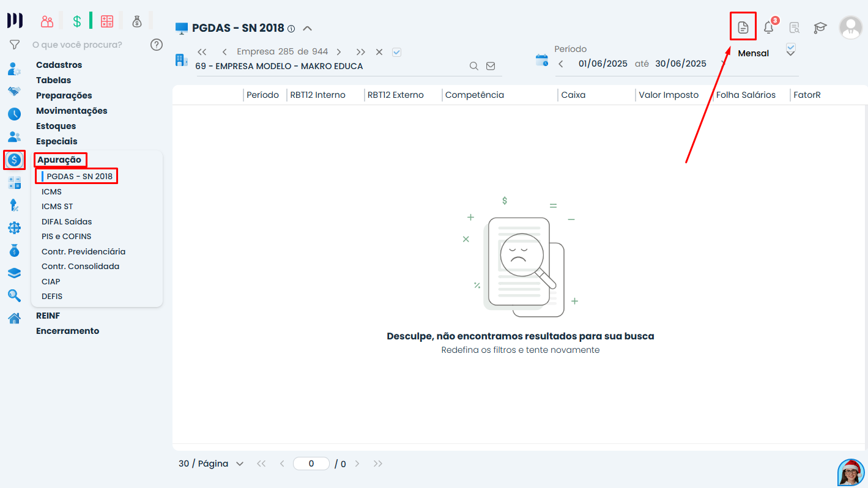Image resolution: width=868 pixels, height=488 pixels.
Task: Open the calendar icon next to Período
Action: [542, 60]
